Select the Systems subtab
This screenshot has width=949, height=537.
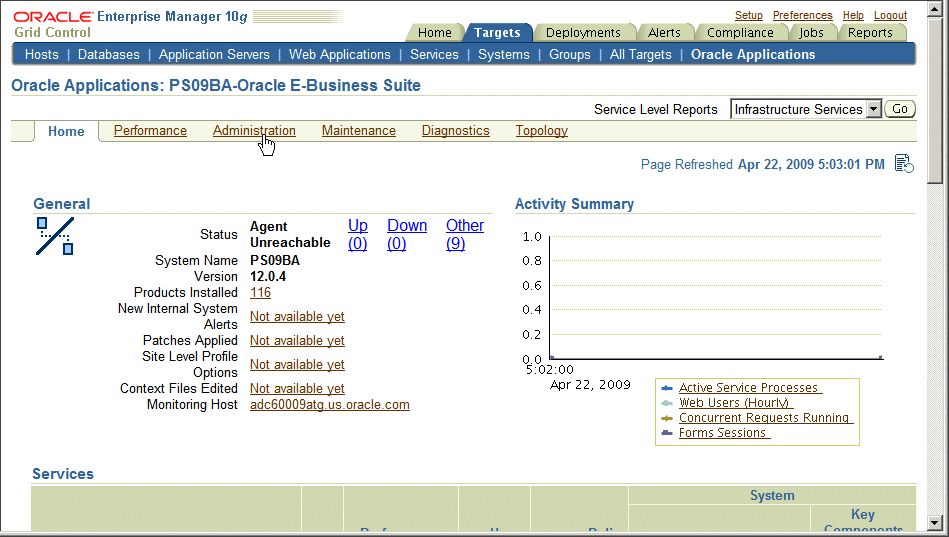(x=504, y=54)
